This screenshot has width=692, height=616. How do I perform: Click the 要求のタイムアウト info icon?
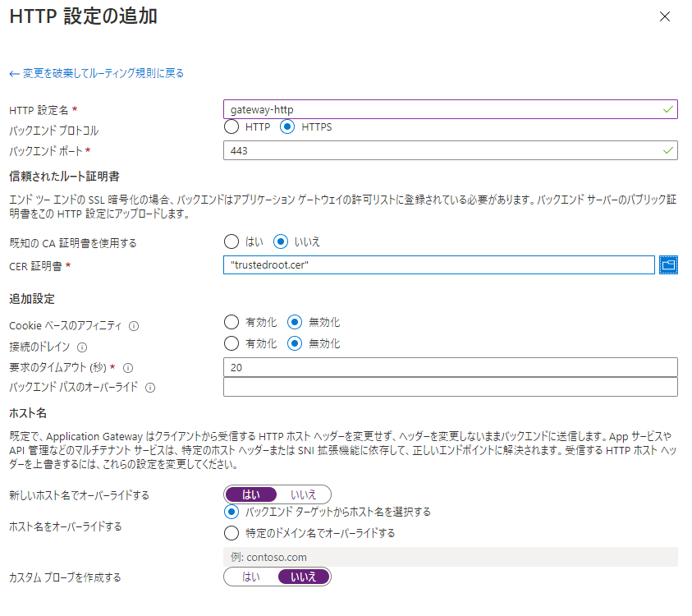point(128,367)
